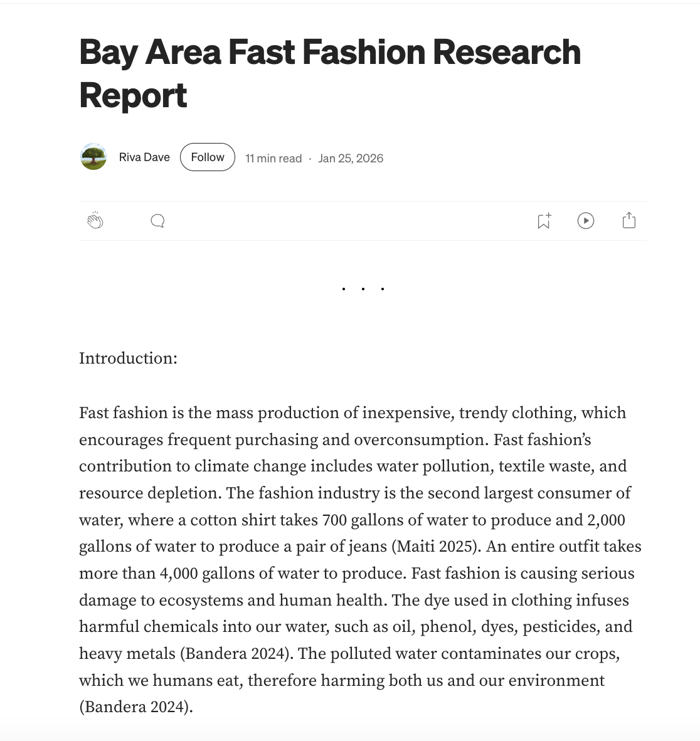Click the 11 min read label

[273, 159]
